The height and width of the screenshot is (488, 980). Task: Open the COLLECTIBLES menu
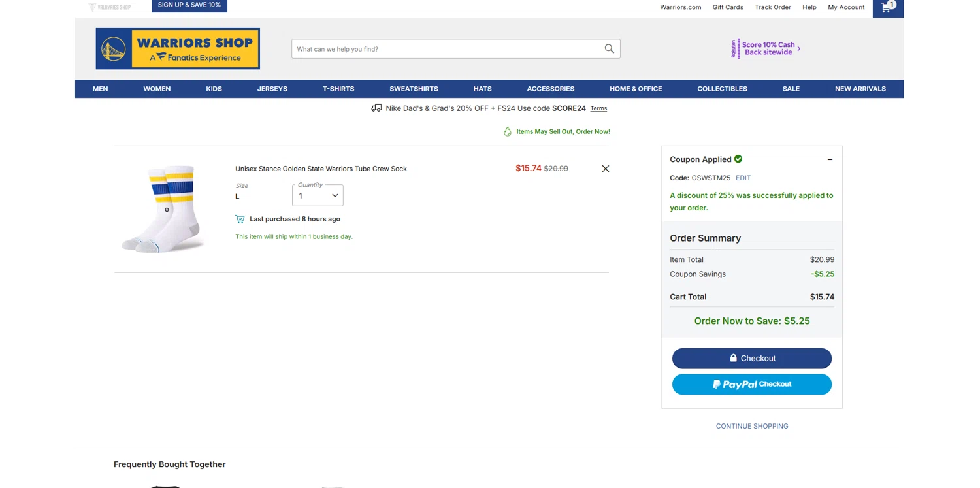pos(722,89)
